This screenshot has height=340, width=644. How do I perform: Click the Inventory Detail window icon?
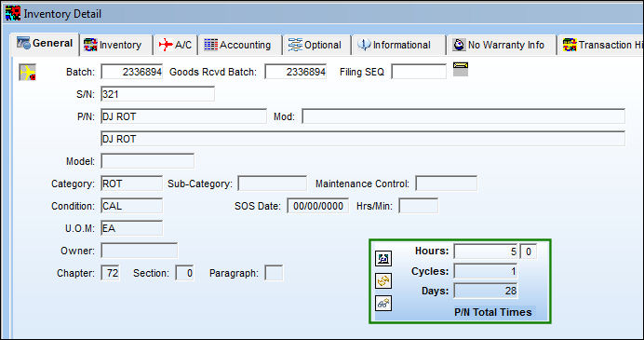coord(13,14)
